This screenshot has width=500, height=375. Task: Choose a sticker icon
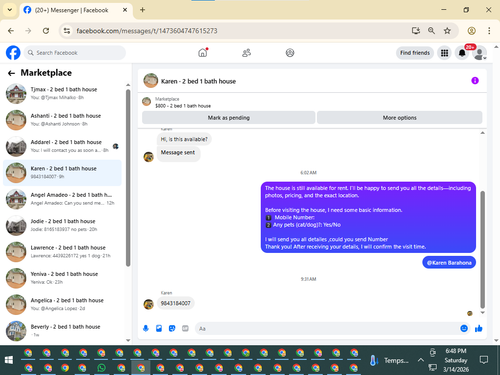pyautogui.click(x=172, y=328)
